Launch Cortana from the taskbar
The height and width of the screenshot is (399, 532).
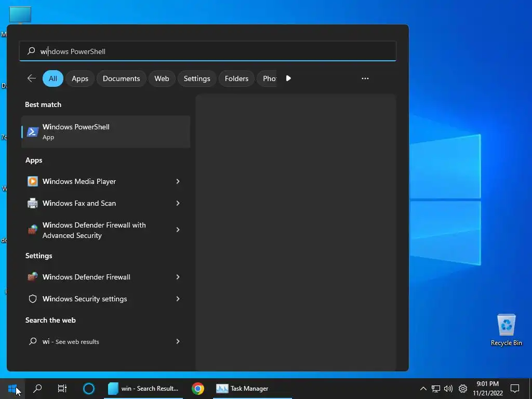point(89,389)
